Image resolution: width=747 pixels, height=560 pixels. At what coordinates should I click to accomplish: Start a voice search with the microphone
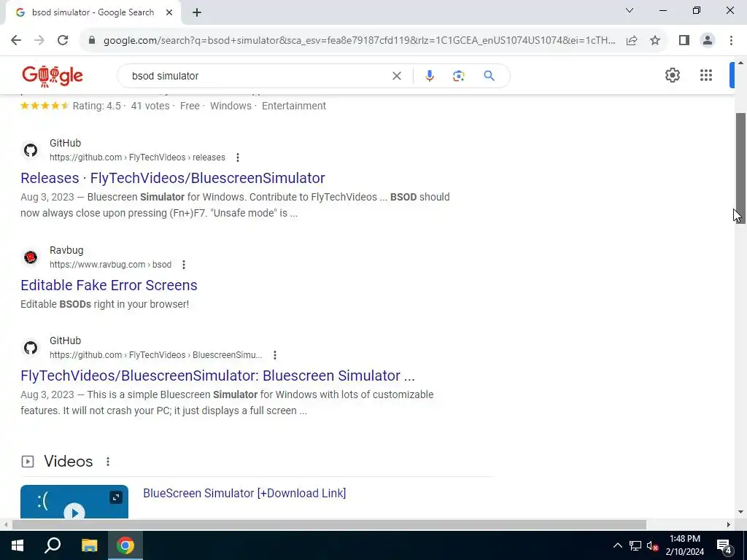click(429, 76)
